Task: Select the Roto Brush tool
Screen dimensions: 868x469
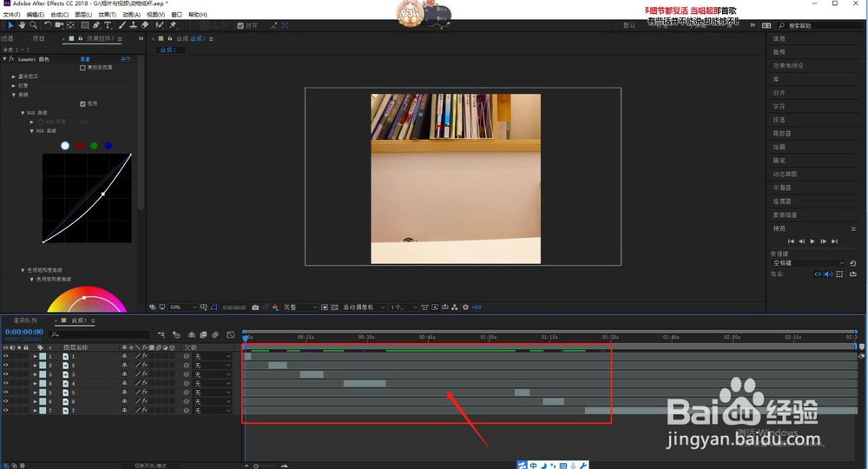Action: pos(160,25)
